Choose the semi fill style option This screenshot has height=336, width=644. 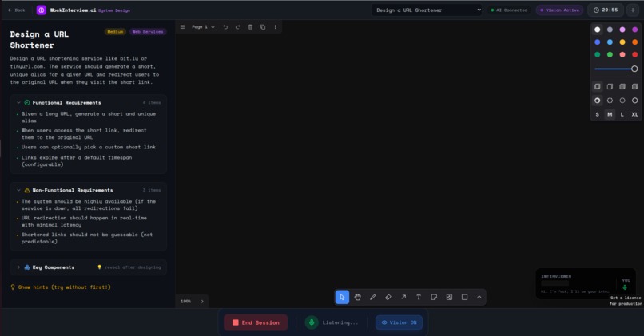tap(610, 86)
